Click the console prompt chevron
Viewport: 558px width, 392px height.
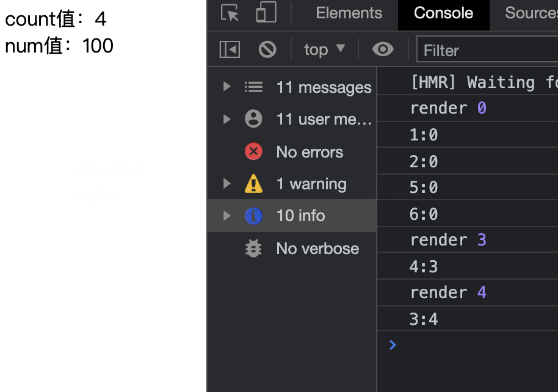click(x=393, y=344)
